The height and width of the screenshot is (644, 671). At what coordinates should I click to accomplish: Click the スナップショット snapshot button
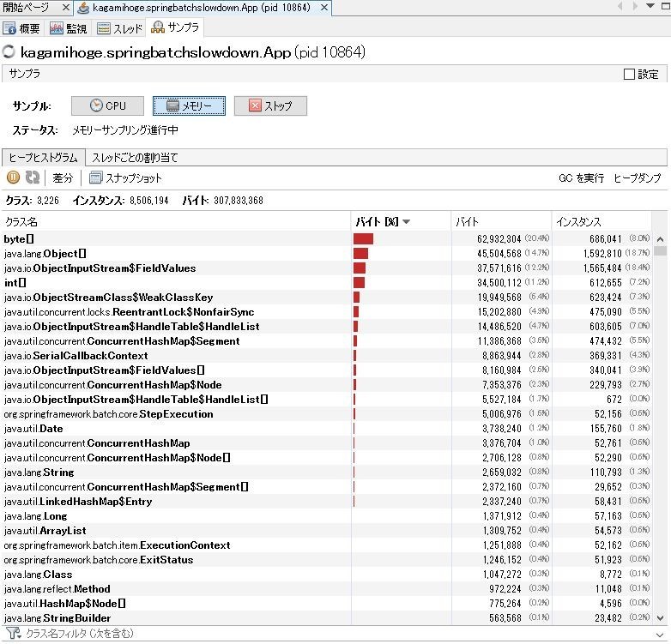[x=125, y=178]
